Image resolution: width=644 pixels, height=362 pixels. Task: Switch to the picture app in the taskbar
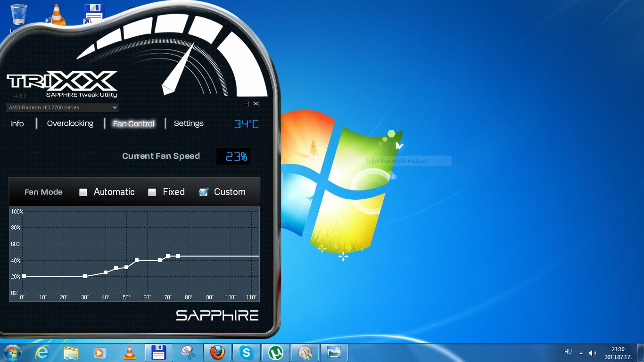point(334,353)
